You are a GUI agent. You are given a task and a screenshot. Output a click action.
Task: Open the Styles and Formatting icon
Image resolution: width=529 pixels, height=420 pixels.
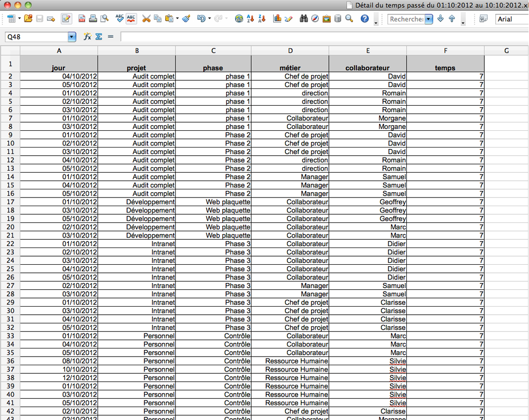pyautogui.click(x=483, y=19)
